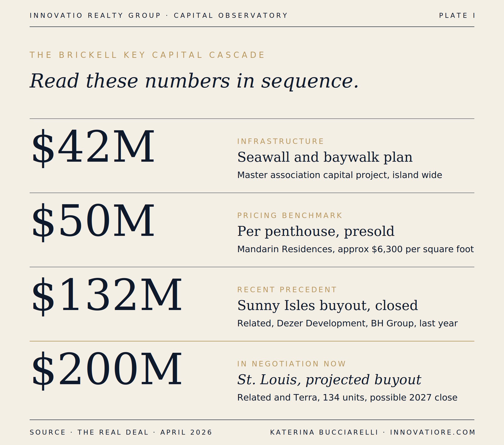Click the PRICING BENCHMARK label
The width and height of the screenshot is (504, 445).
point(290,215)
